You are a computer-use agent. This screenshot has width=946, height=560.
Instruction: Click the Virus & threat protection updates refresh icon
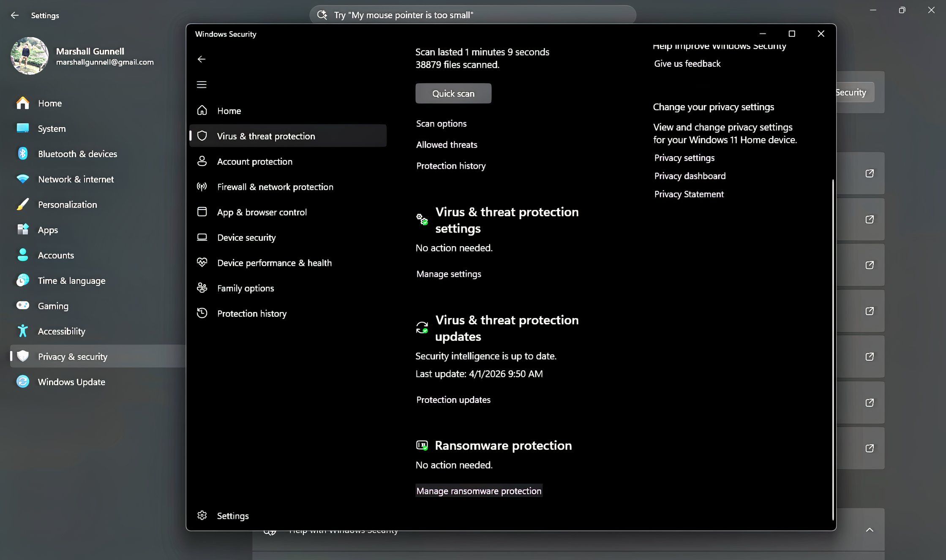(x=422, y=328)
